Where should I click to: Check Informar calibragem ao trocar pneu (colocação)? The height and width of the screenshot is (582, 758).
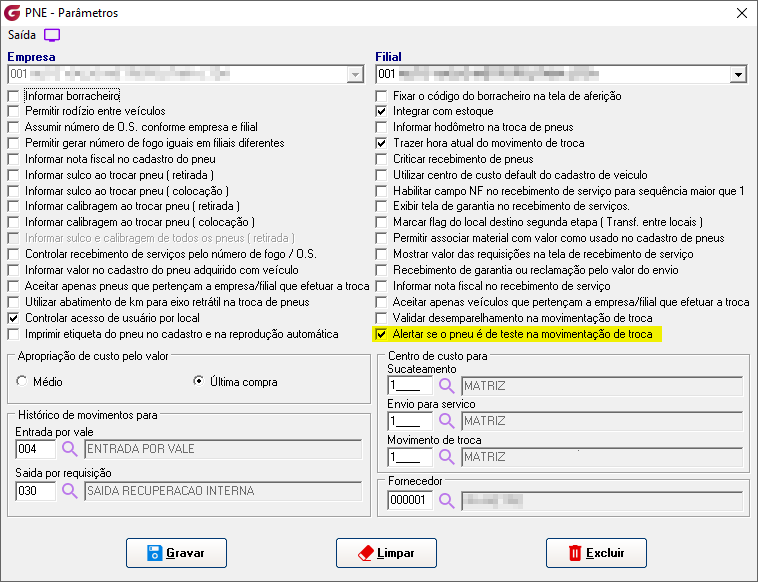pyautogui.click(x=14, y=223)
